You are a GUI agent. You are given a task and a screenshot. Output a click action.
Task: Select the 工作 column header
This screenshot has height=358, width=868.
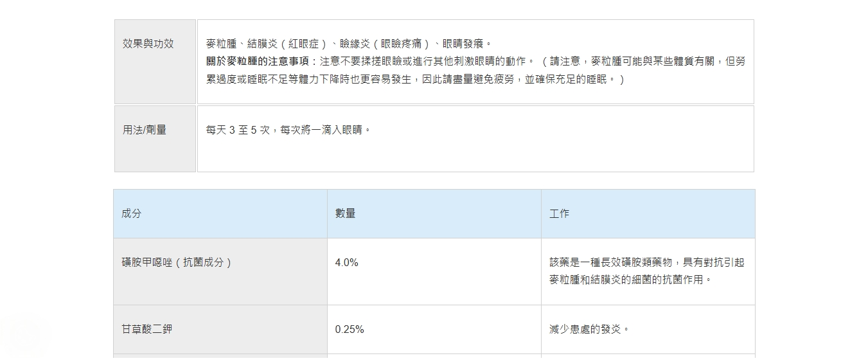(559, 213)
